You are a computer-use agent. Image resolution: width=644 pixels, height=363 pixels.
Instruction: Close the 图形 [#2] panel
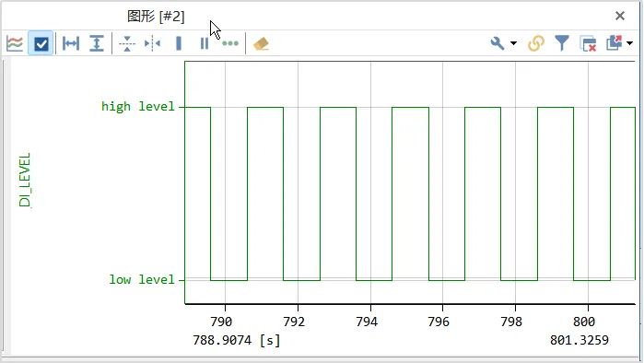click(620, 16)
